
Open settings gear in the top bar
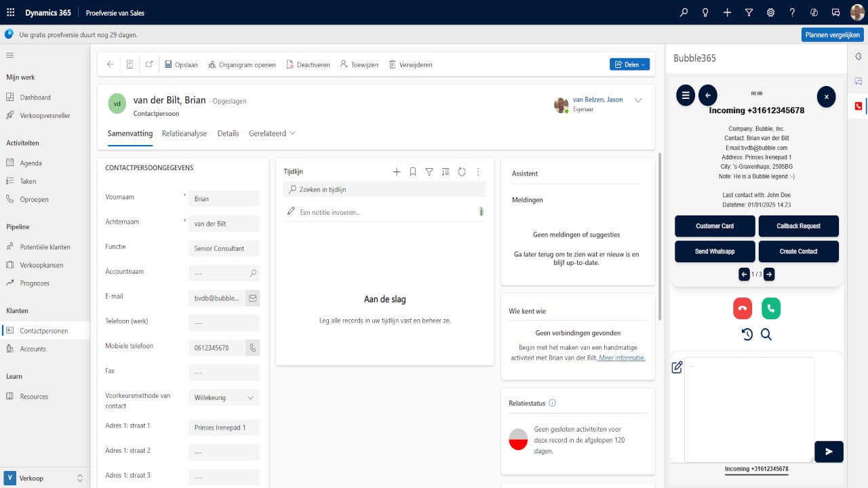pyautogui.click(x=770, y=12)
